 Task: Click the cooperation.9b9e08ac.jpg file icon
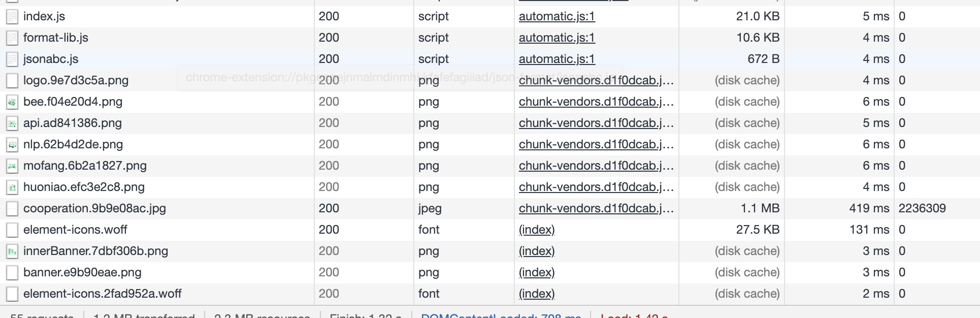12,209
